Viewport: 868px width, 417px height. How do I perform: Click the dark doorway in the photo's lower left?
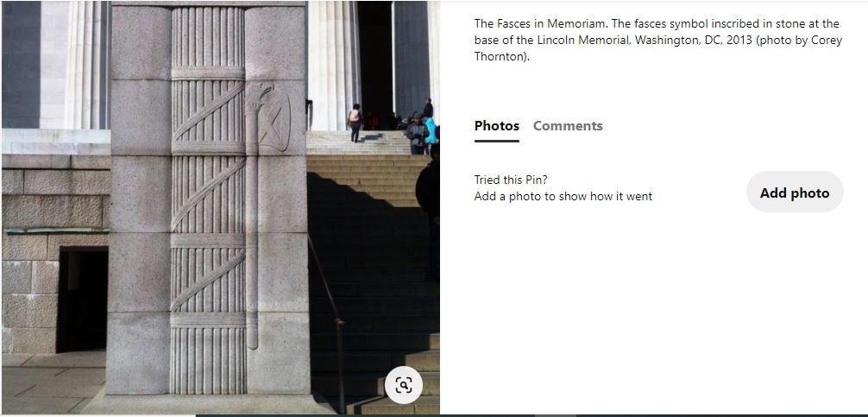(83, 300)
